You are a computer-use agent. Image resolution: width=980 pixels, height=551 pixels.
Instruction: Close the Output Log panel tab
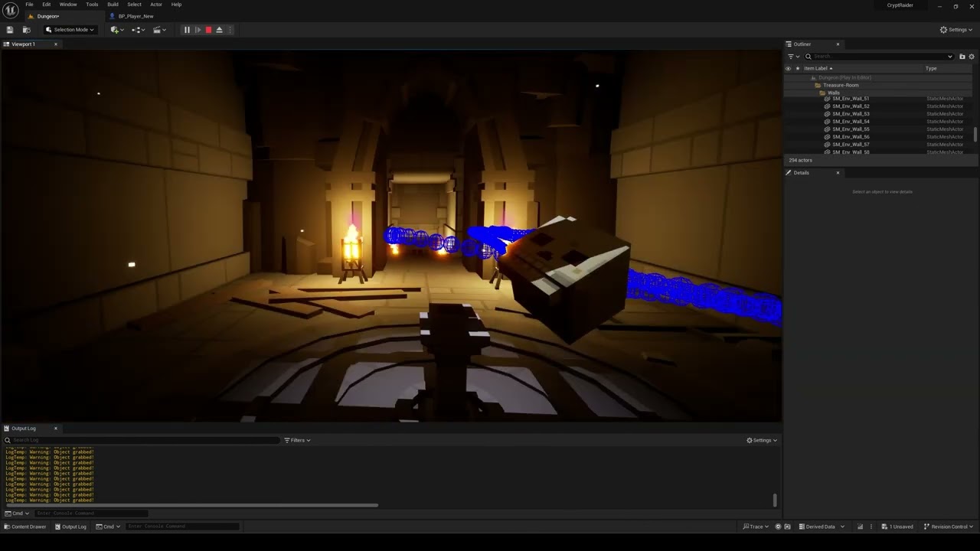pyautogui.click(x=55, y=429)
